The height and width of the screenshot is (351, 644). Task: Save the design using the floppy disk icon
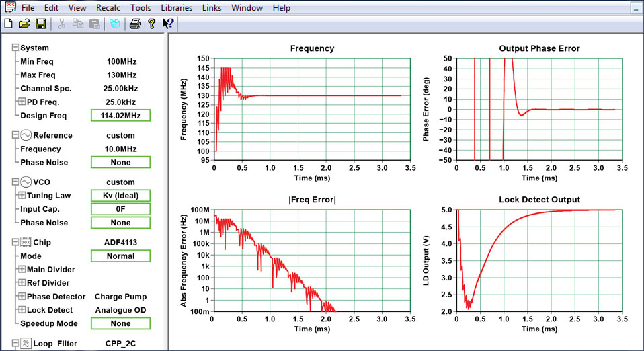click(40, 24)
